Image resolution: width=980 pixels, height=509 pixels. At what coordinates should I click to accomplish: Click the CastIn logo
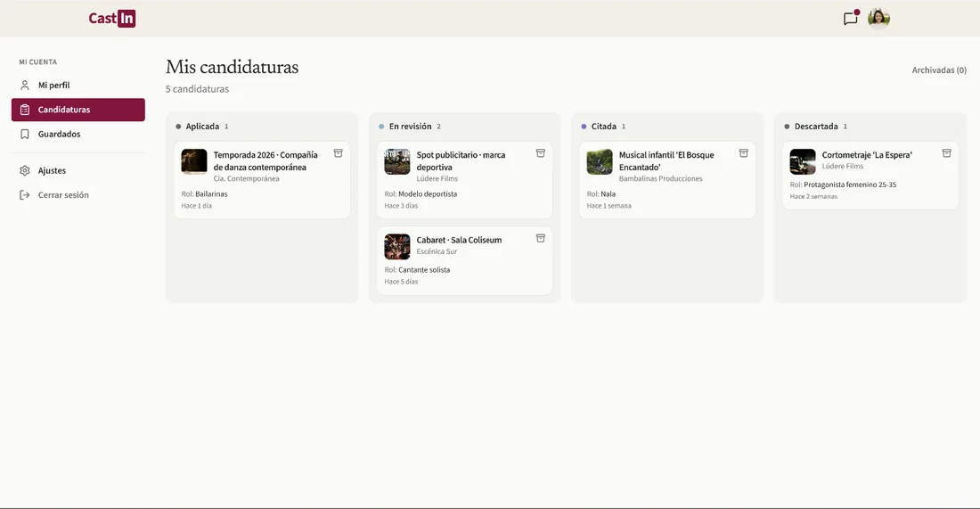(x=112, y=18)
